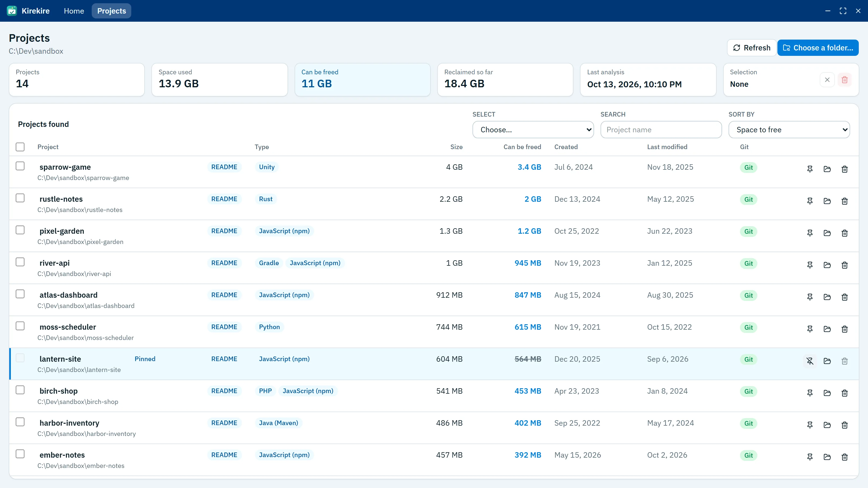Pin the sparrow-game project
Viewport: 868px width, 488px height.
coord(810,169)
